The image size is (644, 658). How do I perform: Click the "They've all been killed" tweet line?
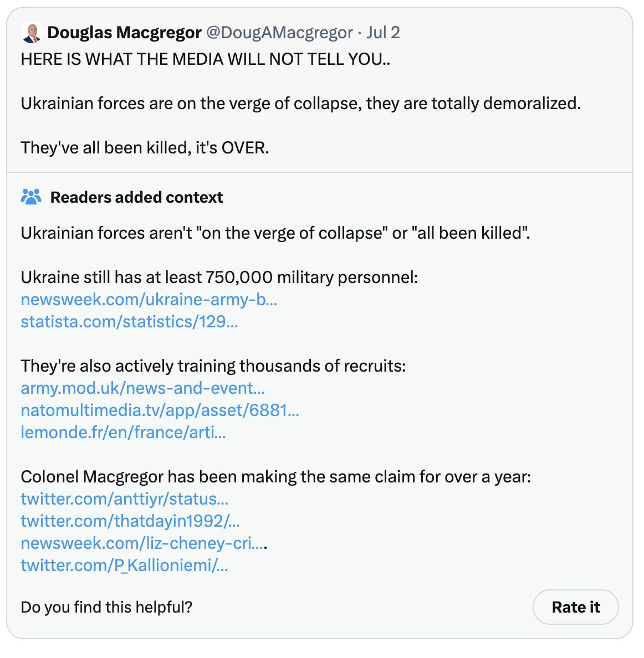145,148
